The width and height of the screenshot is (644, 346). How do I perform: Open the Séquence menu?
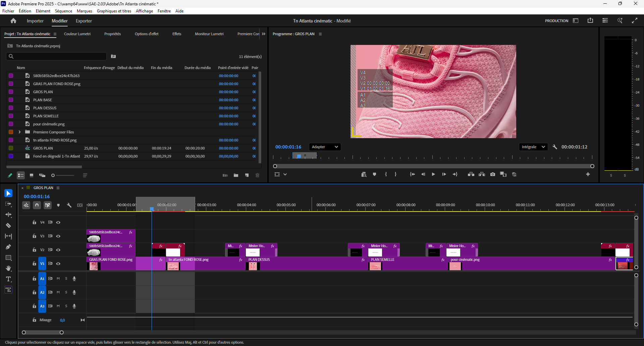pyautogui.click(x=64, y=11)
